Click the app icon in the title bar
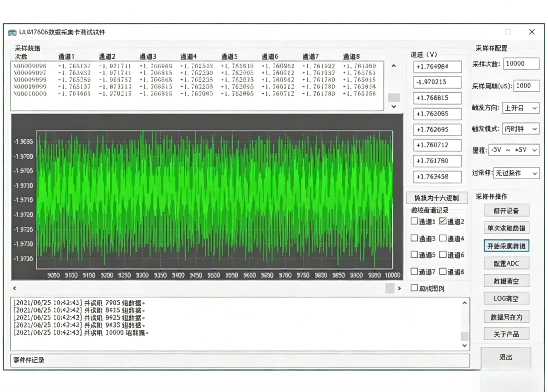This screenshot has height=392, width=548. pos(12,32)
